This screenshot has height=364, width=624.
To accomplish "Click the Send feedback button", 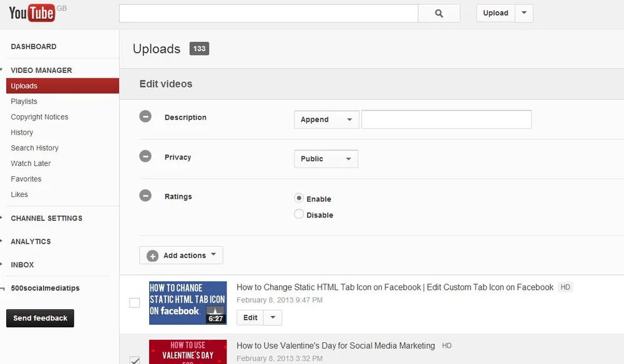I will (40, 318).
